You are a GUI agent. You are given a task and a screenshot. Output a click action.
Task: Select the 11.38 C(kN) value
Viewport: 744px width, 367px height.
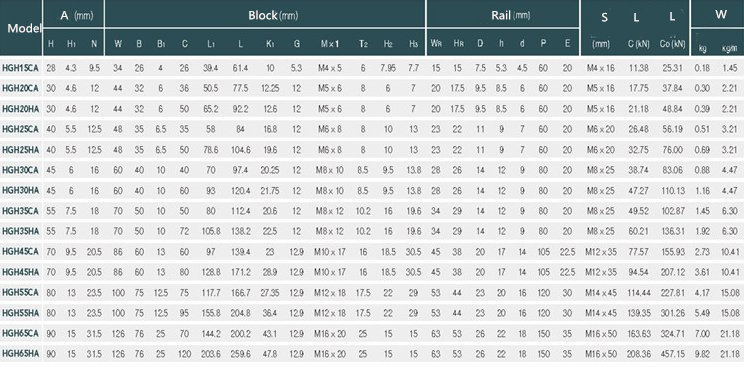click(638, 68)
